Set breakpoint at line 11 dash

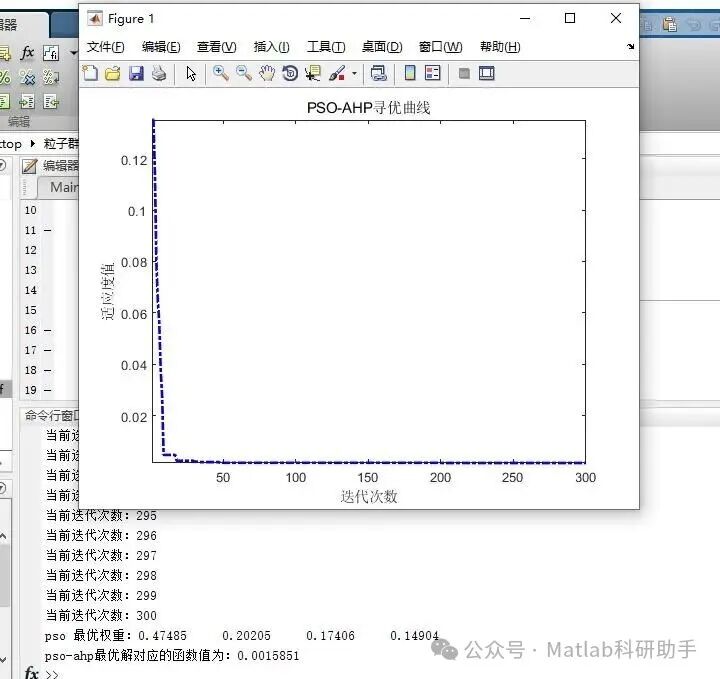coord(48,230)
